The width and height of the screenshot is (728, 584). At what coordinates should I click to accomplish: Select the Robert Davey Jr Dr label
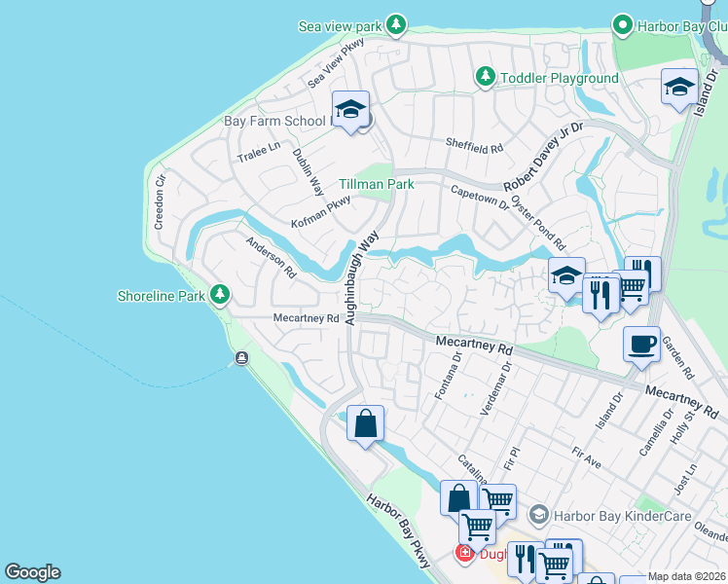[x=543, y=157]
